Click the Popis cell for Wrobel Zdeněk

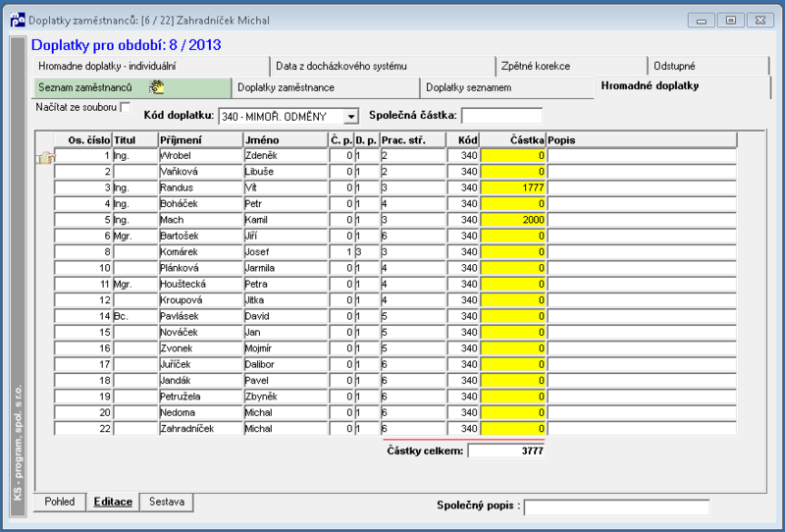(642, 156)
